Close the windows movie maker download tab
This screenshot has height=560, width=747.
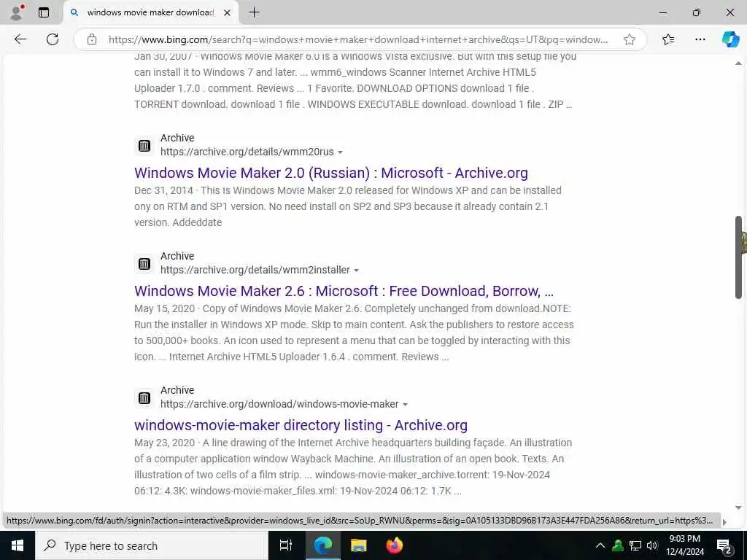(228, 12)
